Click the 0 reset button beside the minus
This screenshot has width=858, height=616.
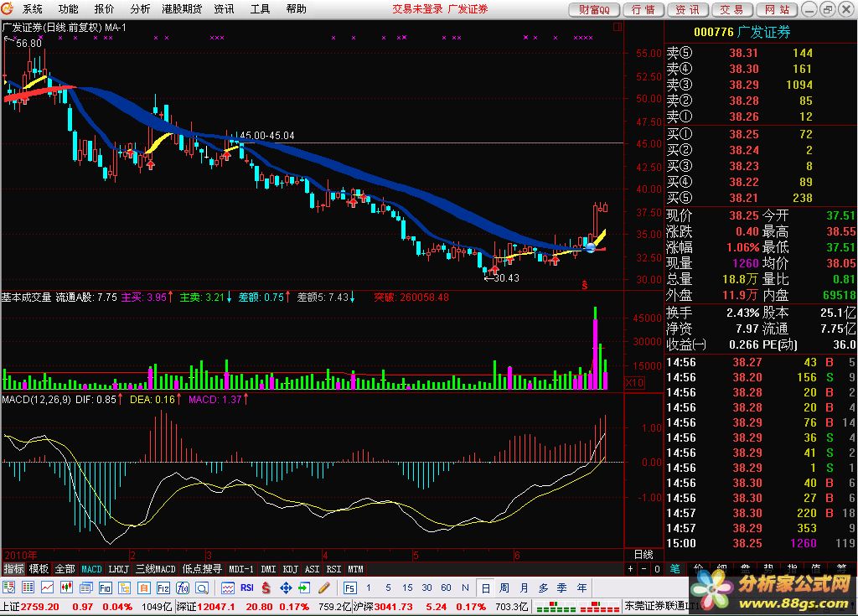click(x=657, y=569)
